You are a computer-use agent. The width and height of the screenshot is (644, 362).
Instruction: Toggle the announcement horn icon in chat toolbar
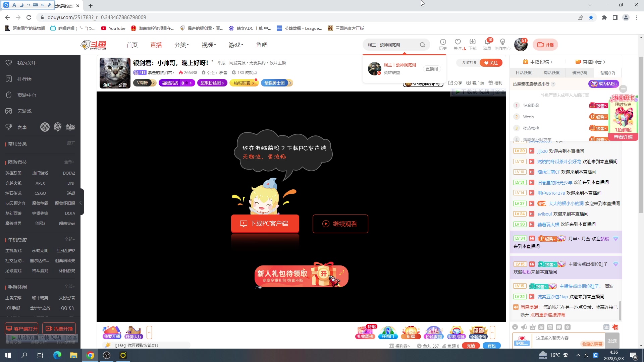point(524,327)
